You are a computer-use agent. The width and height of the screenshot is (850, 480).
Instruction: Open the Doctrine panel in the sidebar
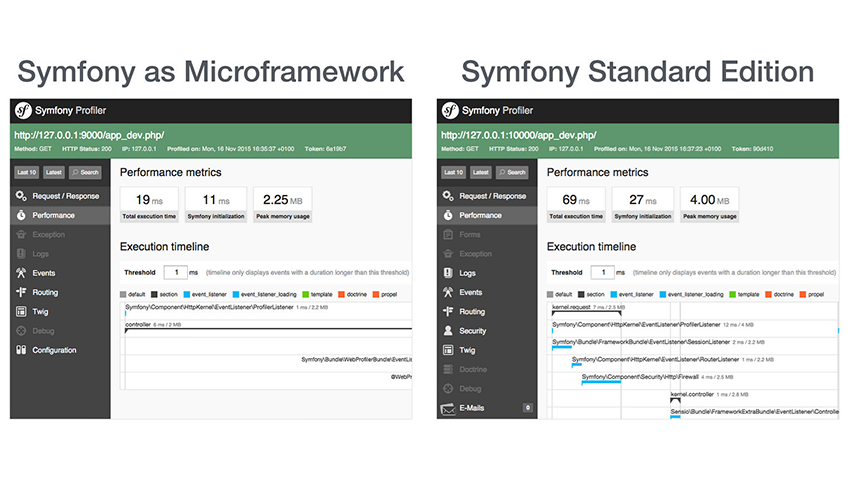click(x=473, y=370)
